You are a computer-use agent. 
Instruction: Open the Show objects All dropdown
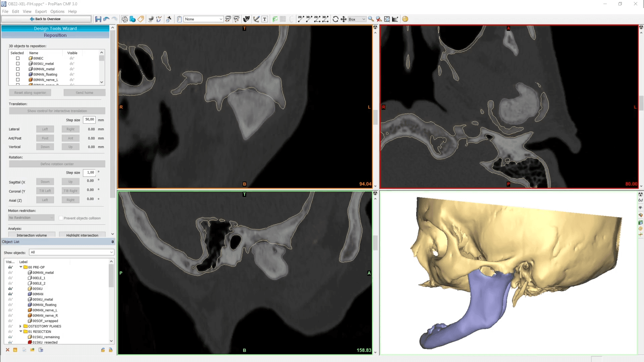click(72, 252)
